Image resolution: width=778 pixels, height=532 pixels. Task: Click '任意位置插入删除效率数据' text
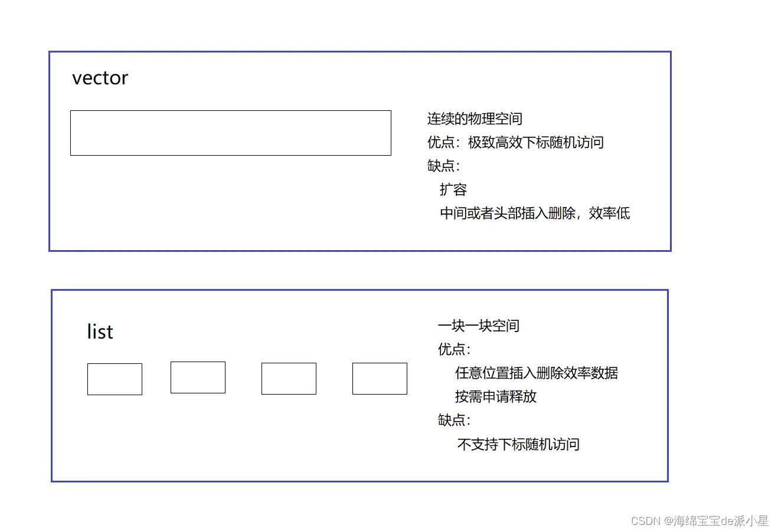click(x=536, y=373)
